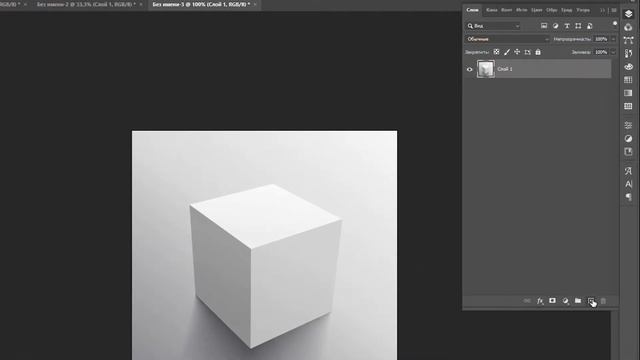Switch to document tab Без имени-2

pos(86,4)
